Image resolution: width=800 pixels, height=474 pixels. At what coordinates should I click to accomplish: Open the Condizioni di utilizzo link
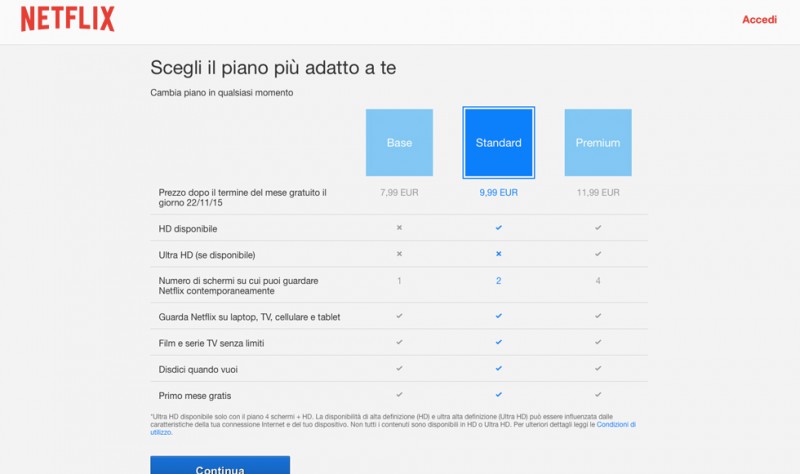(616, 425)
